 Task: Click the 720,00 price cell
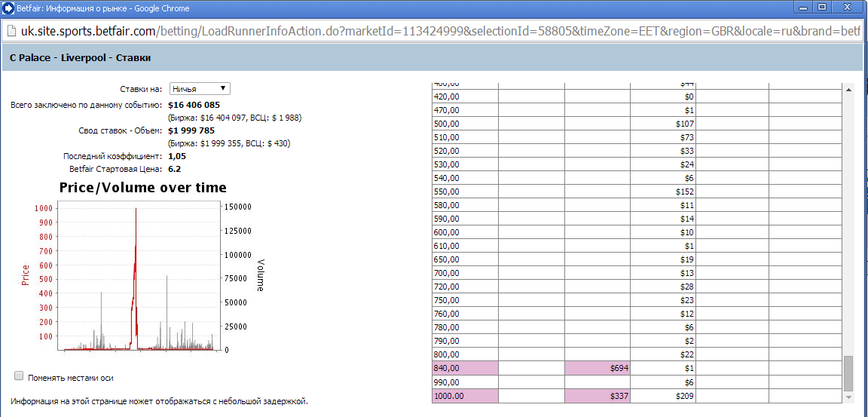click(x=465, y=287)
